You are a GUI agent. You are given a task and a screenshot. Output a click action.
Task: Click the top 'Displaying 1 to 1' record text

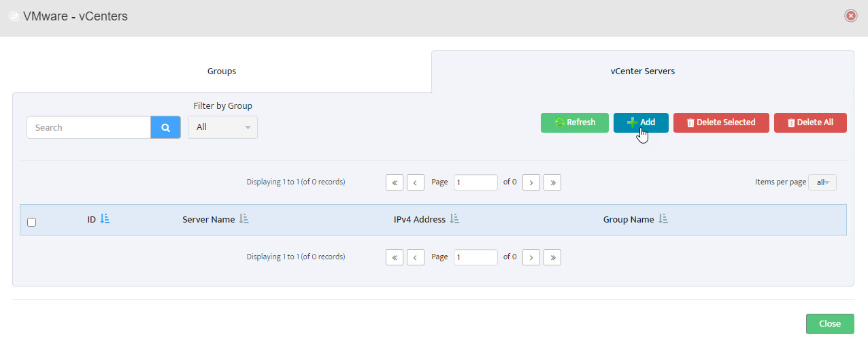click(x=296, y=182)
